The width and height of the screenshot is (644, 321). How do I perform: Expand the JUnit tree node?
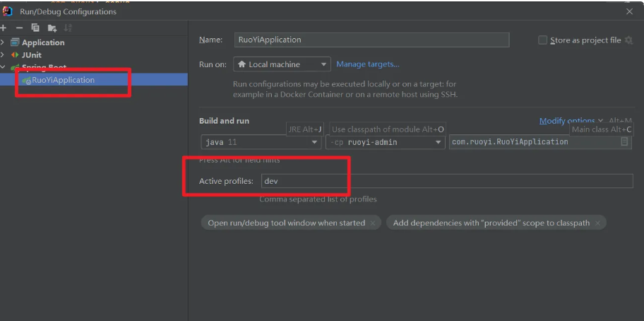click(2, 54)
